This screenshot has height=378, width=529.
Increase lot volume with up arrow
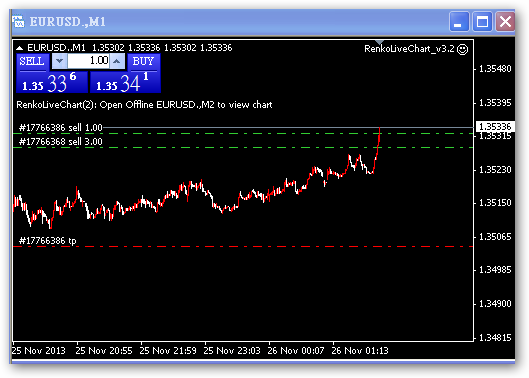117,61
